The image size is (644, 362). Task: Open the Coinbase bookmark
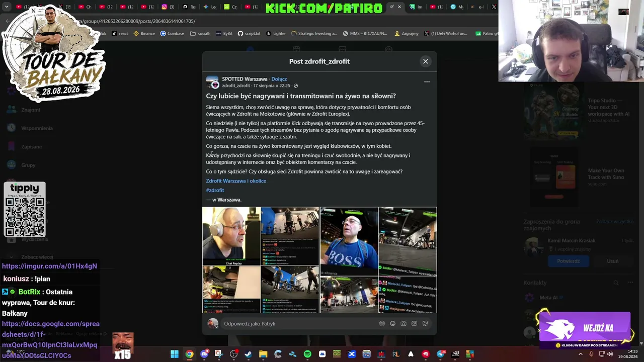pos(172,34)
